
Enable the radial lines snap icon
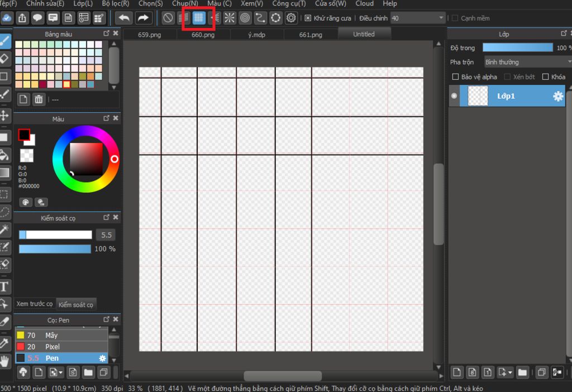(230, 18)
